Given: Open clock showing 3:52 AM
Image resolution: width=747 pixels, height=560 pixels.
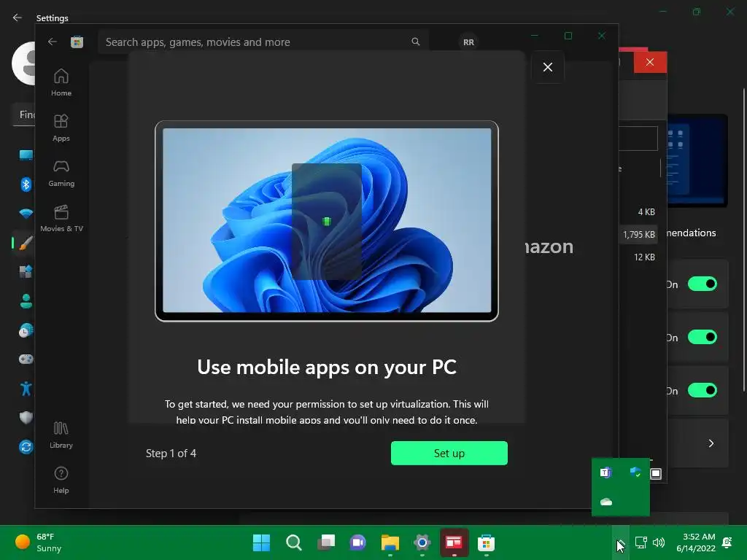Looking at the screenshot, I should coord(696,542).
